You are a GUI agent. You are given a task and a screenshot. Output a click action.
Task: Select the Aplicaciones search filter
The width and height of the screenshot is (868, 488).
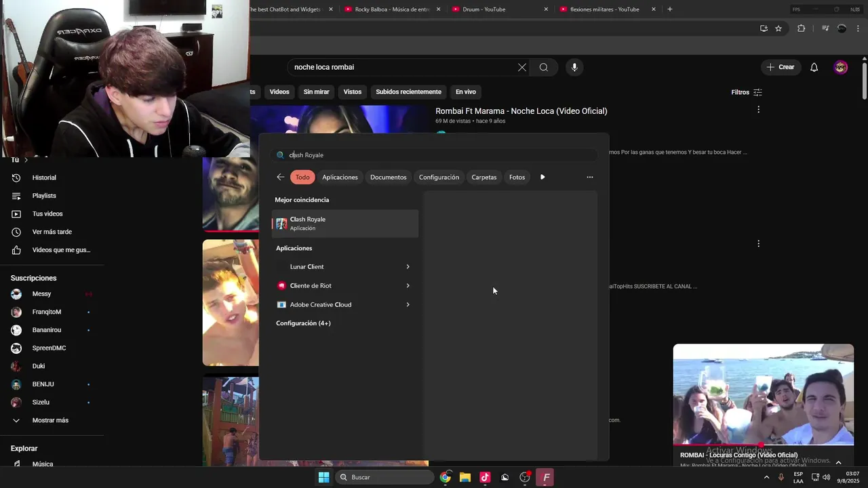coord(340,177)
